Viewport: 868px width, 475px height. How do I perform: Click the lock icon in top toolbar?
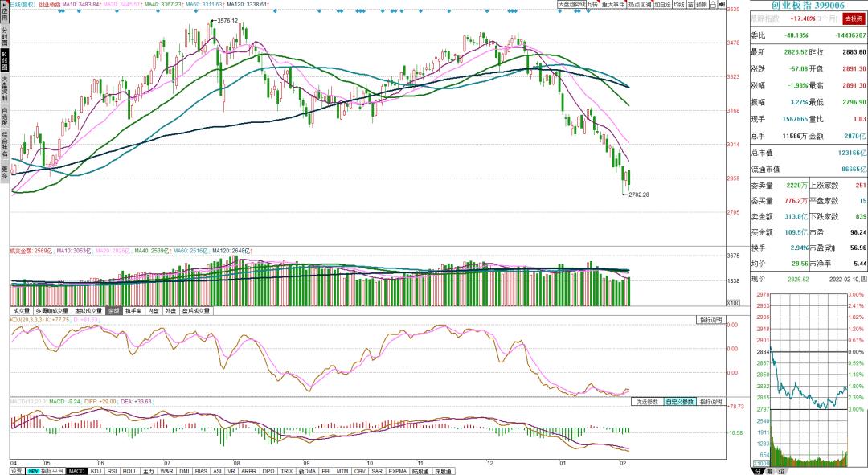click(714, 5)
